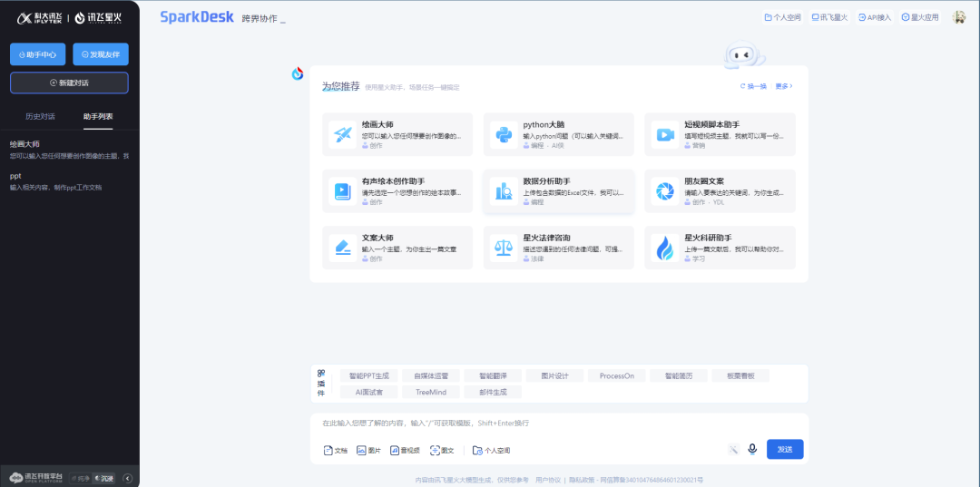This screenshot has width=980, height=487.
Task: Click the 图文 image-text recognition icon
Action: pos(442,450)
